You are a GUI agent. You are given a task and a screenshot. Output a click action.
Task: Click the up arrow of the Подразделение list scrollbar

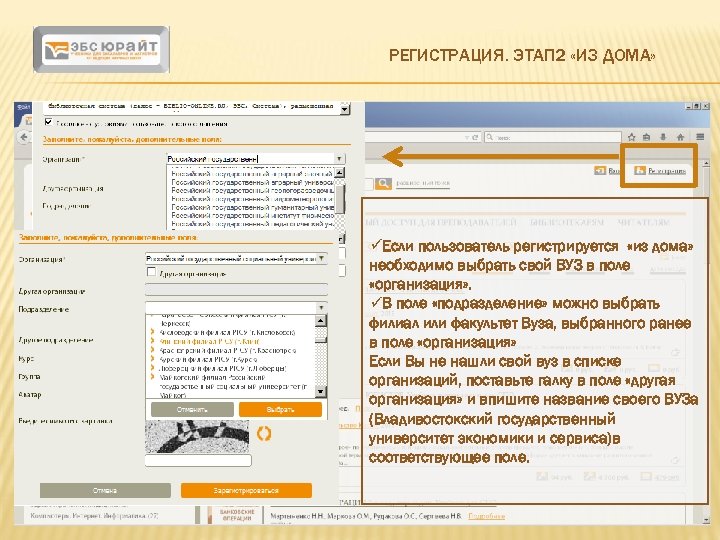[321, 321]
